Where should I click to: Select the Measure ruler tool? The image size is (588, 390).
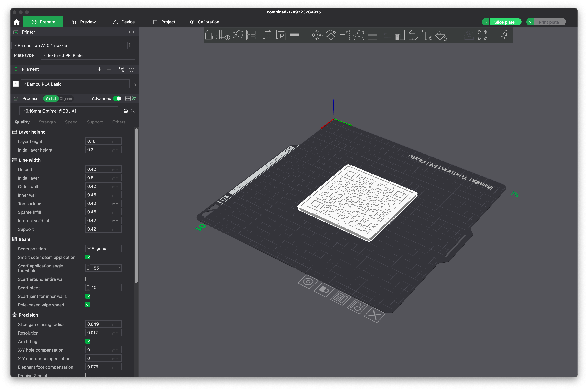(455, 35)
